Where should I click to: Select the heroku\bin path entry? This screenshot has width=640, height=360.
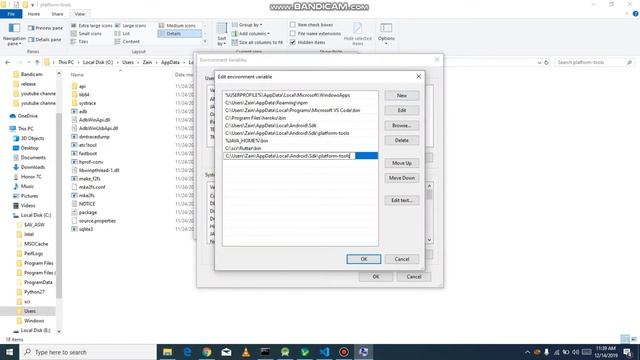pyautogui.click(x=300, y=118)
